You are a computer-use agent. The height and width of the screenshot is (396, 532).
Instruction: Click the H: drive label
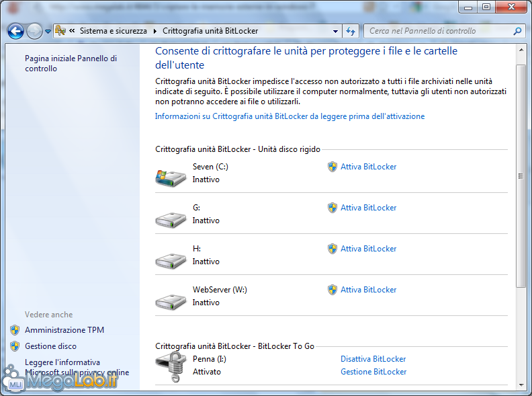[197, 249]
